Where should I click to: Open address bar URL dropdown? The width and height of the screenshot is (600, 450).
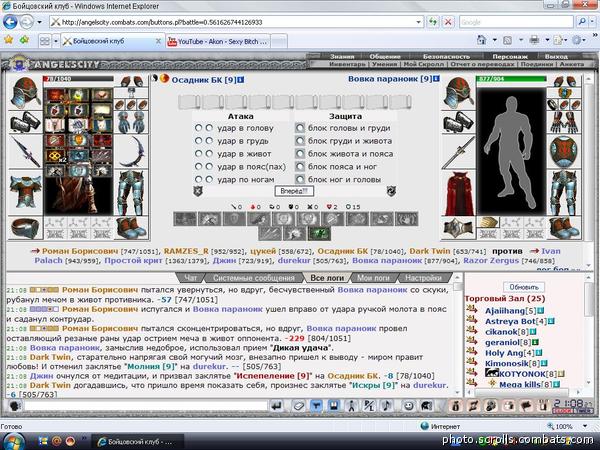pyautogui.click(x=418, y=22)
